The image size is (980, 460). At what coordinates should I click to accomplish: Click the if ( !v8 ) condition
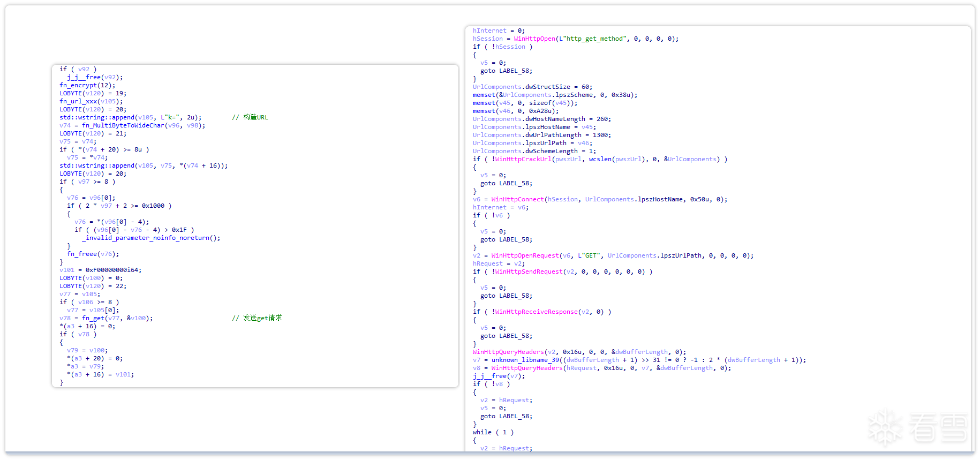(x=492, y=384)
